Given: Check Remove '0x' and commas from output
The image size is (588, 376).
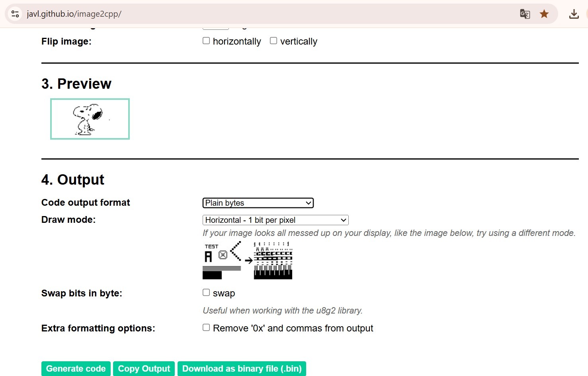Looking at the screenshot, I should (x=206, y=327).
